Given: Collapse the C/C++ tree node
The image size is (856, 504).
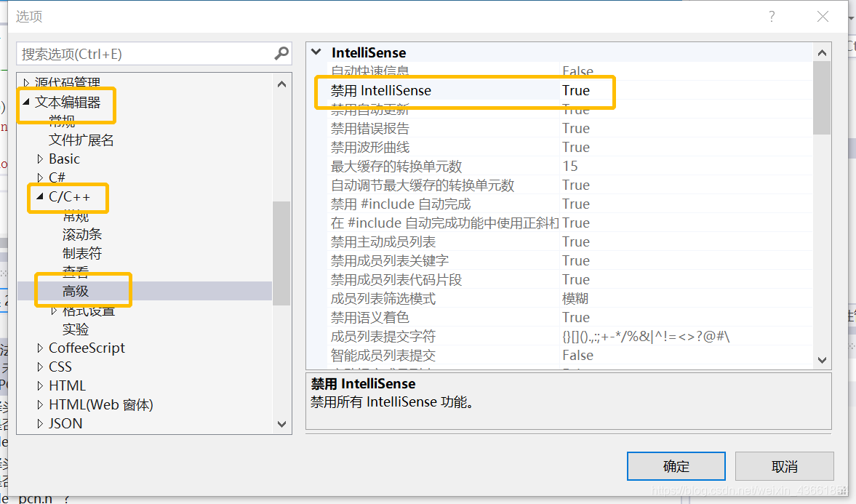Looking at the screenshot, I should pos(40,196).
